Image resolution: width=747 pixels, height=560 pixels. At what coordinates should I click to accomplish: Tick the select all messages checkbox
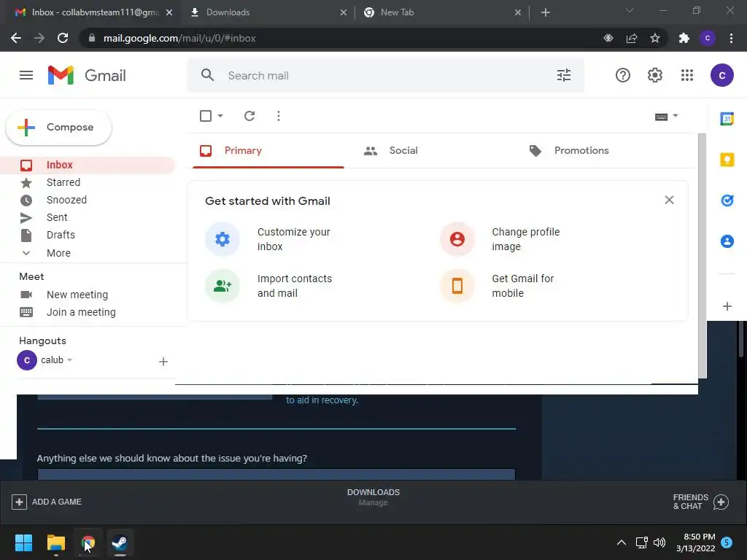(205, 116)
